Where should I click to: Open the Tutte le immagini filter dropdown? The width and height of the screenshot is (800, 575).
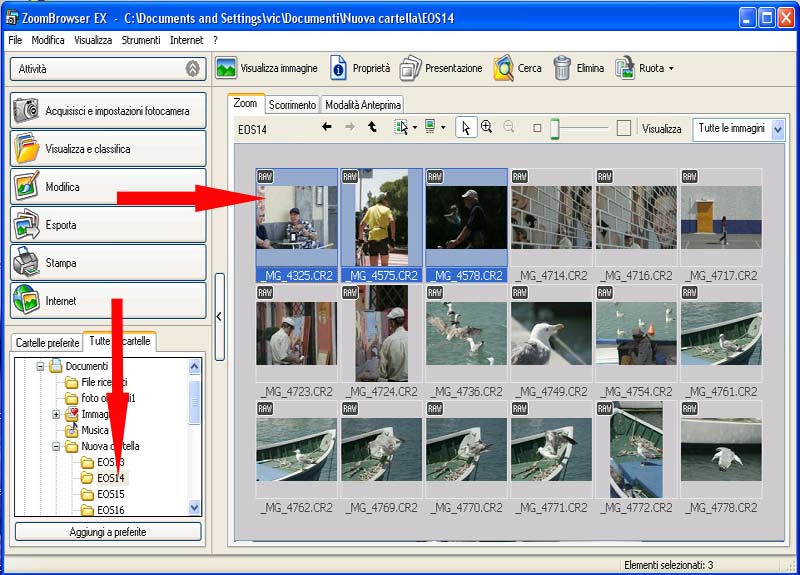778,129
